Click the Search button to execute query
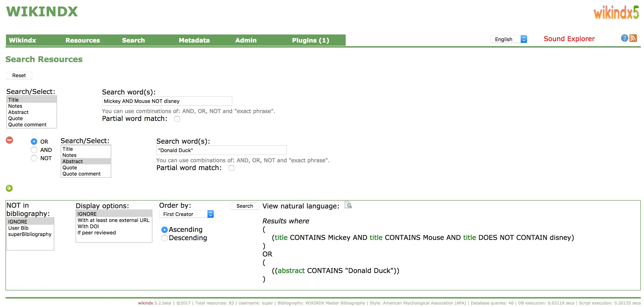This screenshot has height=307, width=644. pyautogui.click(x=245, y=206)
